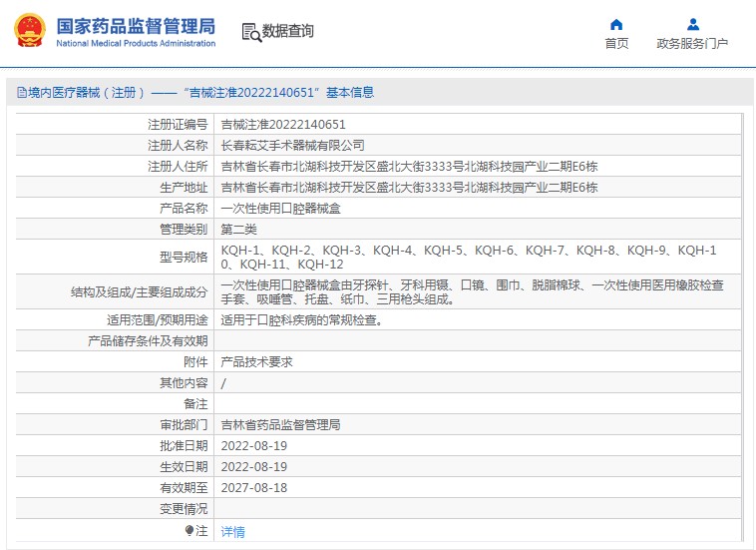Open 政务服务门户 portal link
Viewport: 756px width, 550px height.
[692, 44]
